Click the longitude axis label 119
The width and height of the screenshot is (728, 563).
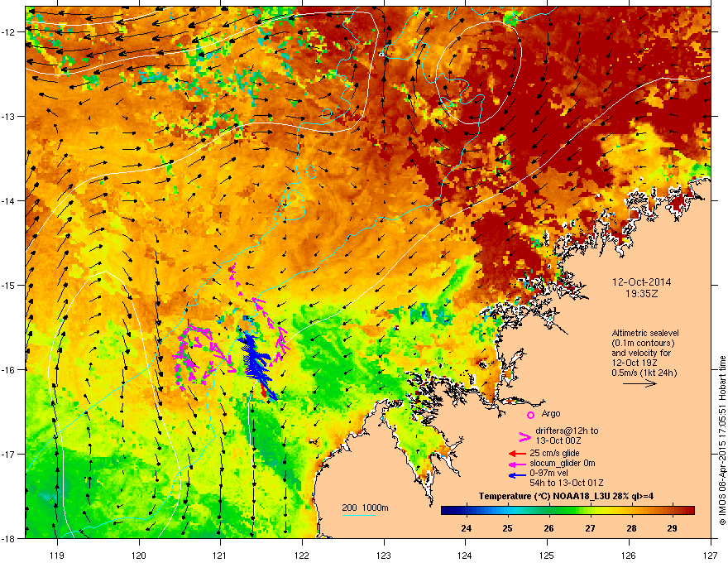click(x=57, y=555)
